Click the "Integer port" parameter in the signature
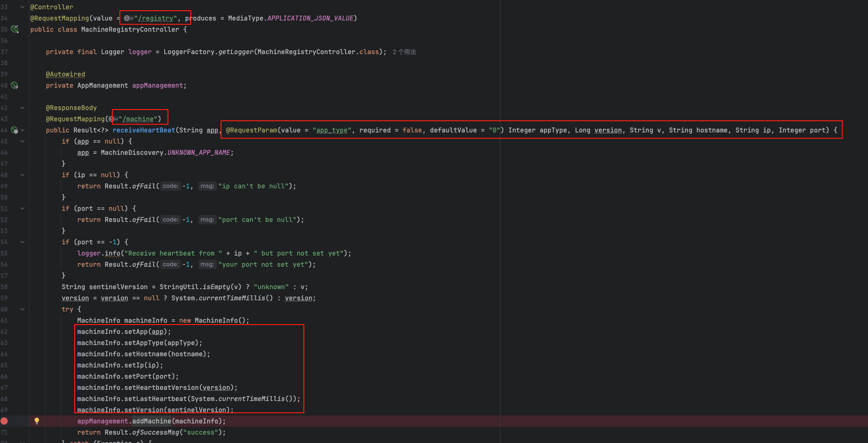 click(x=802, y=130)
